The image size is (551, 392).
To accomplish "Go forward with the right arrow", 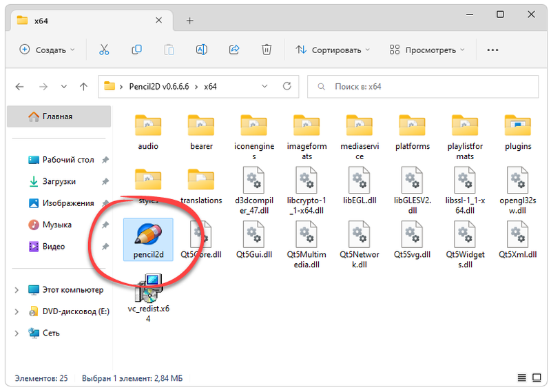I will coord(43,87).
